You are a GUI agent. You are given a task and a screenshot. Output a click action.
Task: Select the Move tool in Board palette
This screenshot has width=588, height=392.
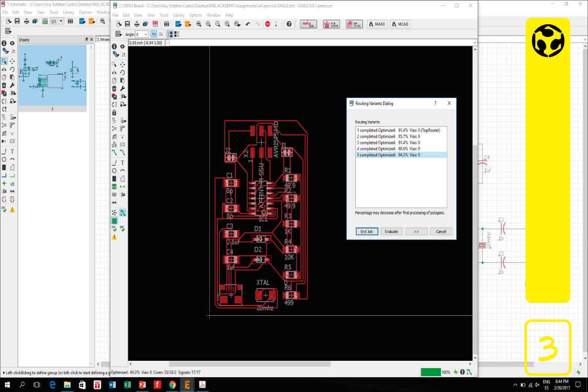click(122, 64)
